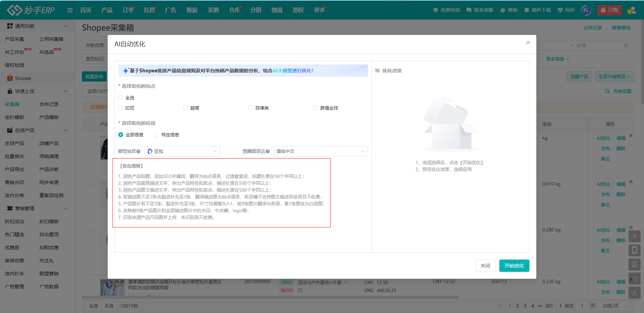
Task: Click the help icon beside 模型选择
Action: pyautogui.click(x=139, y=151)
